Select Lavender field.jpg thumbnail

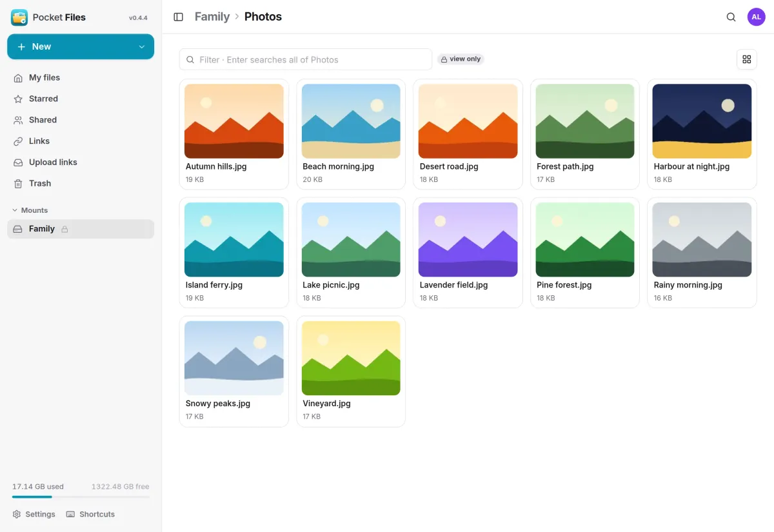(x=468, y=240)
